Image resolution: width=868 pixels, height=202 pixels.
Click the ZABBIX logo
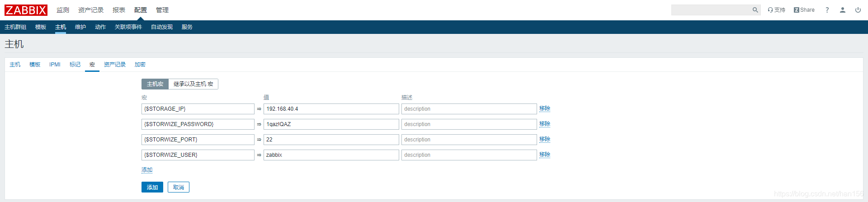(x=26, y=10)
